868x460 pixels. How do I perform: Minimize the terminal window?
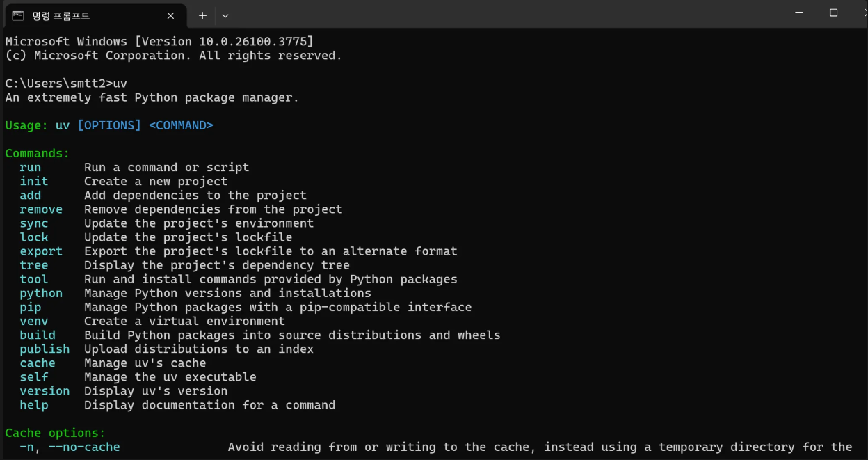[801, 13]
